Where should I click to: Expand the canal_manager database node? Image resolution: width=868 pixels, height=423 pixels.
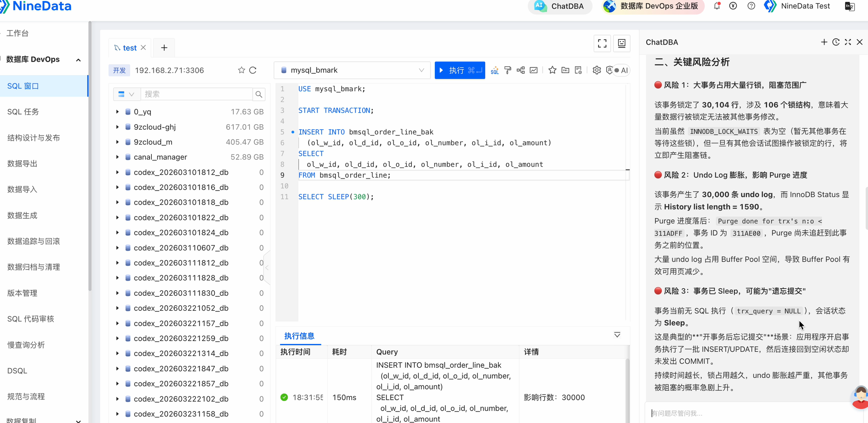click(x=117, y=157)
